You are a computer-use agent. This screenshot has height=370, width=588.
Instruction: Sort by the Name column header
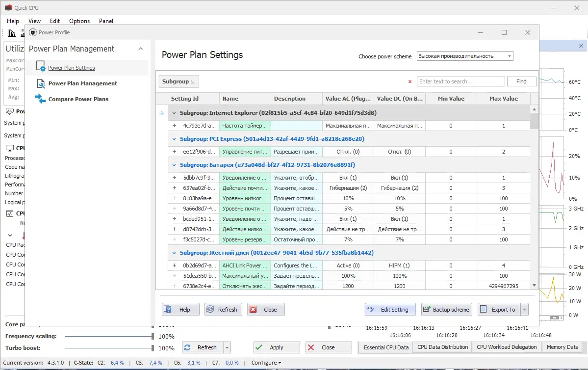click(245, 99)
